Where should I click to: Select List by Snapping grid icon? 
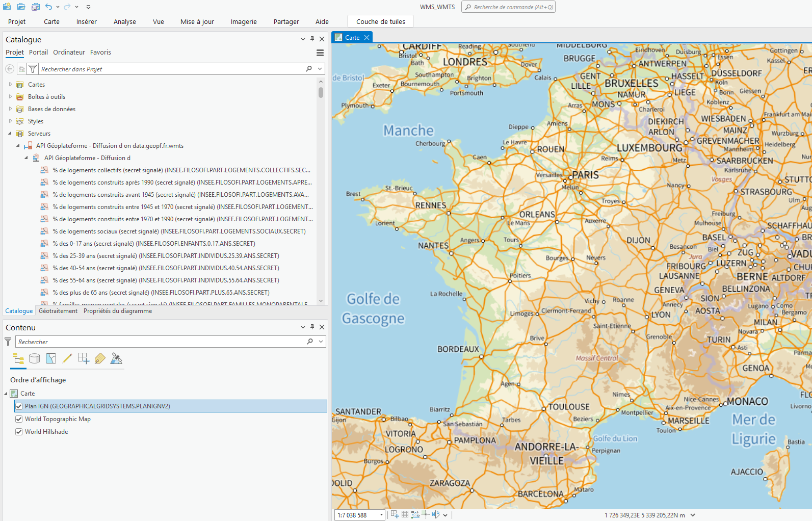tap(84, 358)
